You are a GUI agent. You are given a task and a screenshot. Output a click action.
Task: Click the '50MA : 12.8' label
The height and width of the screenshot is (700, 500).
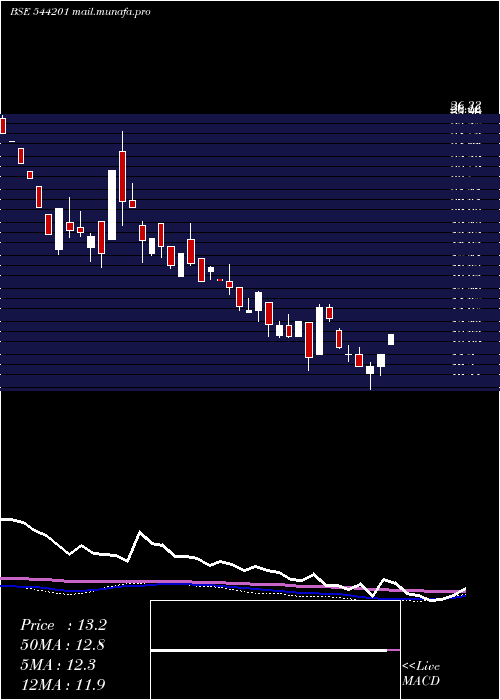click(63, 645)
